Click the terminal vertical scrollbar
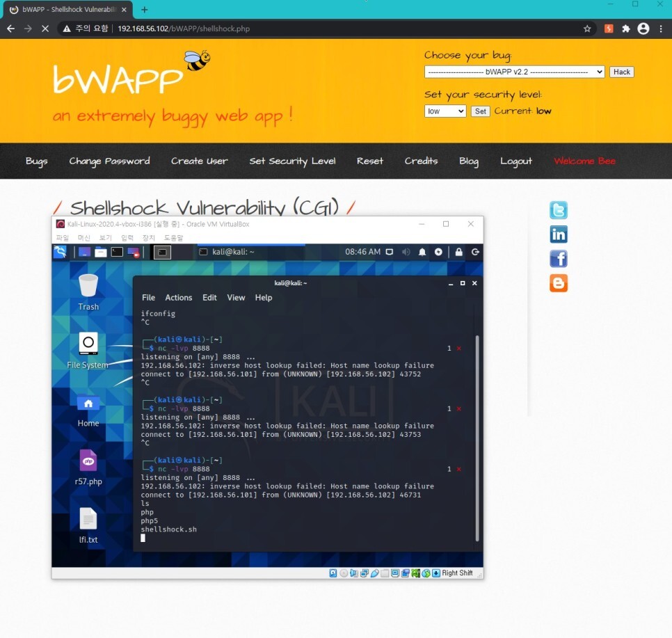Viewport: 672px width, 638px height. pyautogui.click(x=477, y=438)
